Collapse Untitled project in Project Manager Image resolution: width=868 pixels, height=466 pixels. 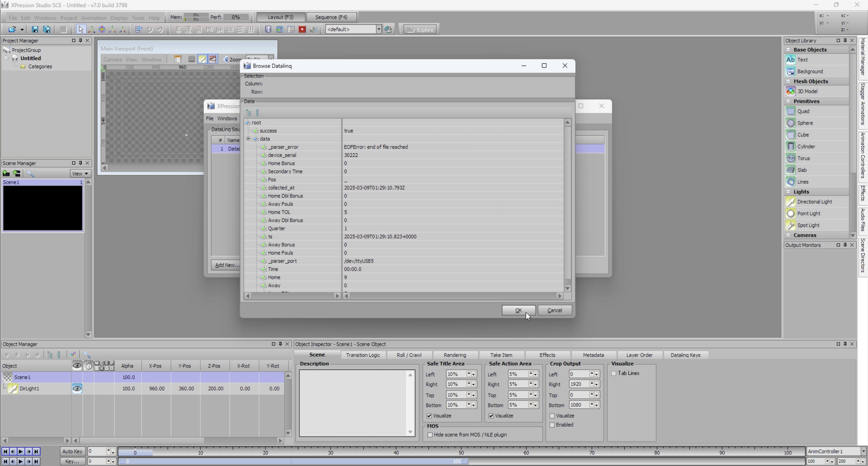click(6, 58)
